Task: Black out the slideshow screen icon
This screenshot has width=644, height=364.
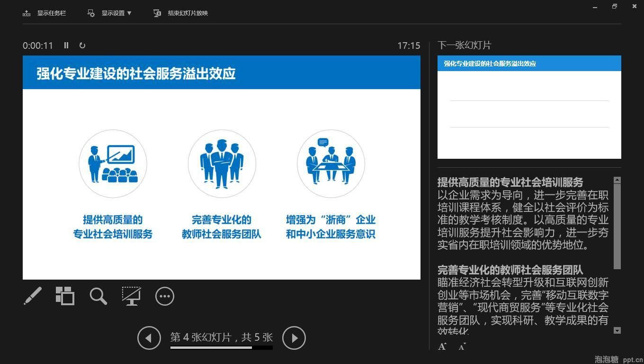Action: pos(131,296)
